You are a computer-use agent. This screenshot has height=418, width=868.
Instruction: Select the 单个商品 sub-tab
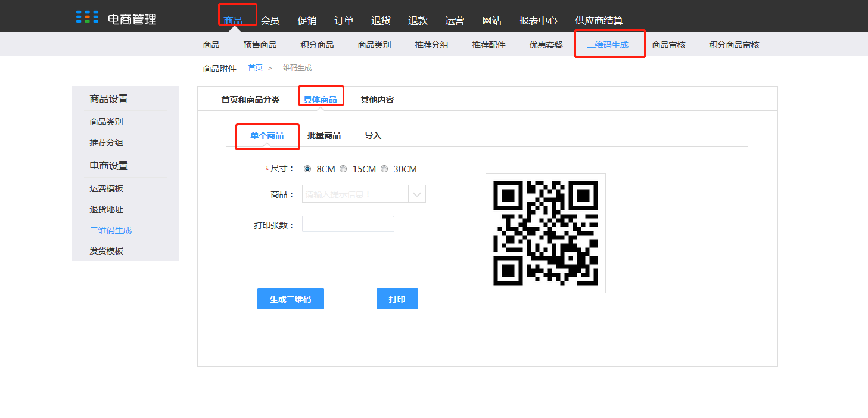[x=267, y=135]
